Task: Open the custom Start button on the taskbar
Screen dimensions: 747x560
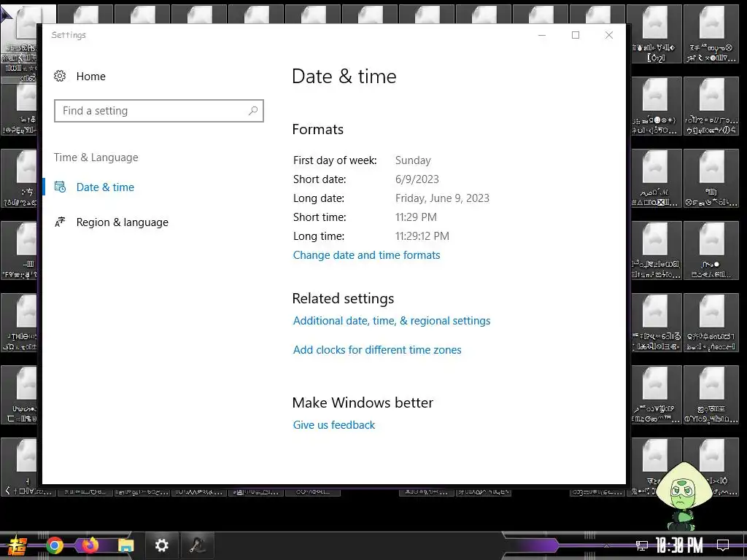Action: (18, 545)
